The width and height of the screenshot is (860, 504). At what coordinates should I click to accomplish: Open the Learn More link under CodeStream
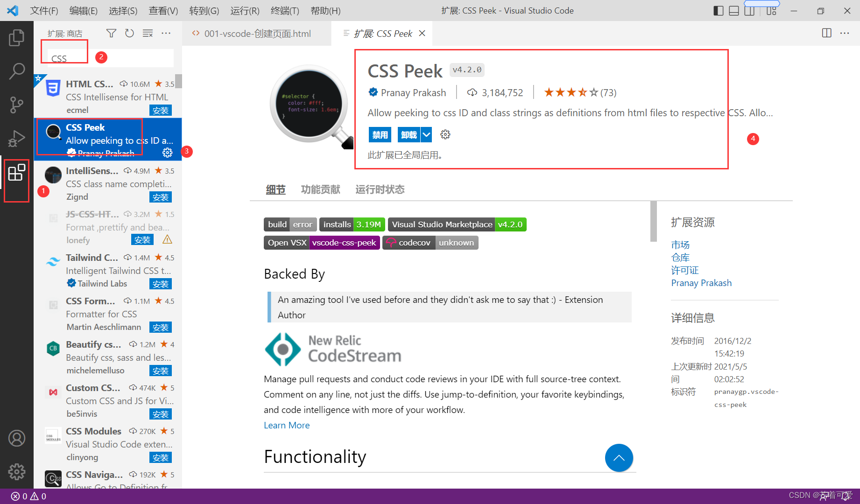pyautogui.click(x=287, y=425)
